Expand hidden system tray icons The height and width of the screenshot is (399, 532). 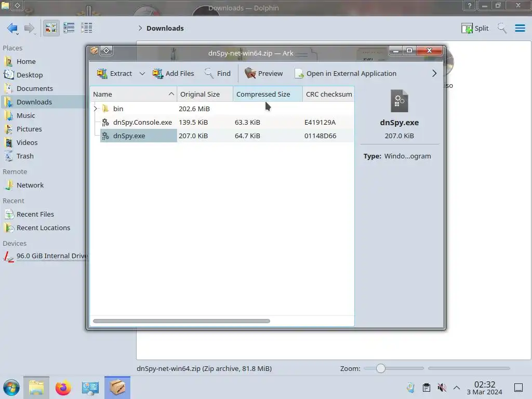(457, 388)
